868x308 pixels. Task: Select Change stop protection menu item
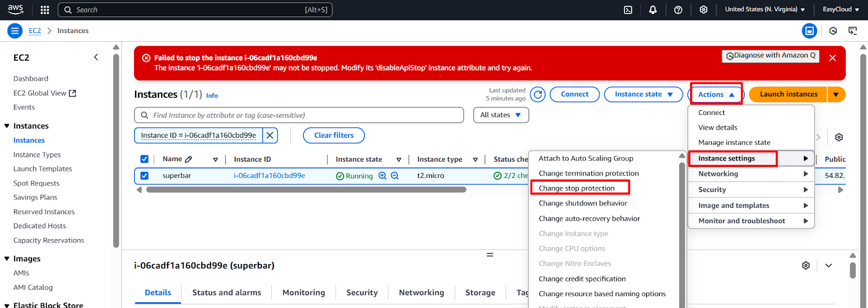[x=577, y=188]
